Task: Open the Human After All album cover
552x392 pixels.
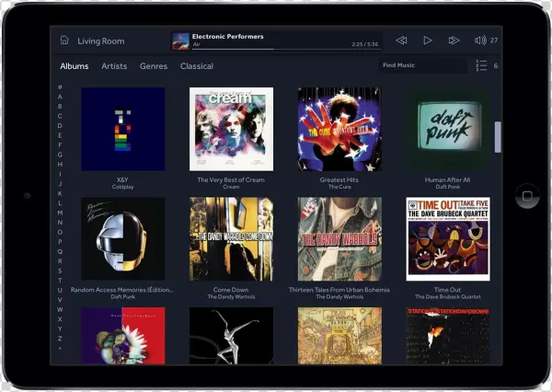Action: (x=448, y=129)
